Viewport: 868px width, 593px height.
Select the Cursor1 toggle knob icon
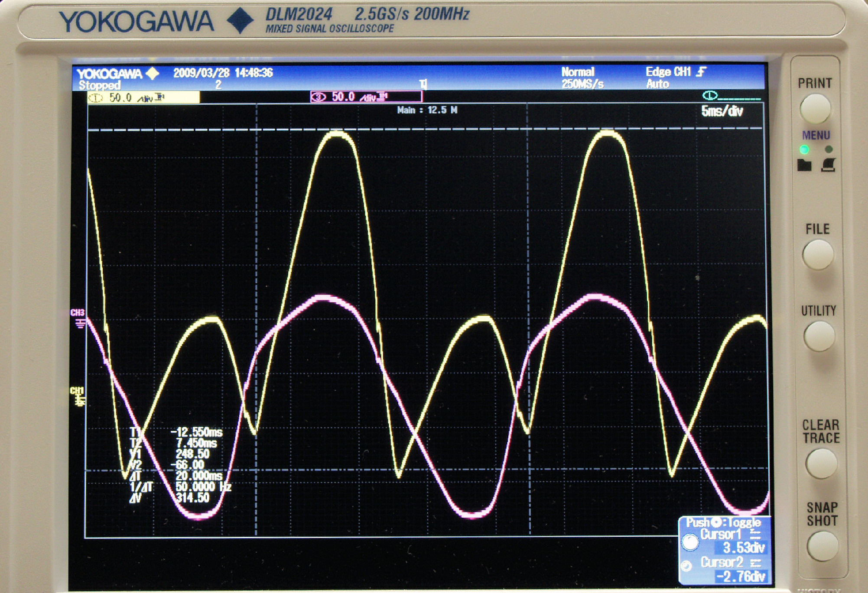(689, 541)
